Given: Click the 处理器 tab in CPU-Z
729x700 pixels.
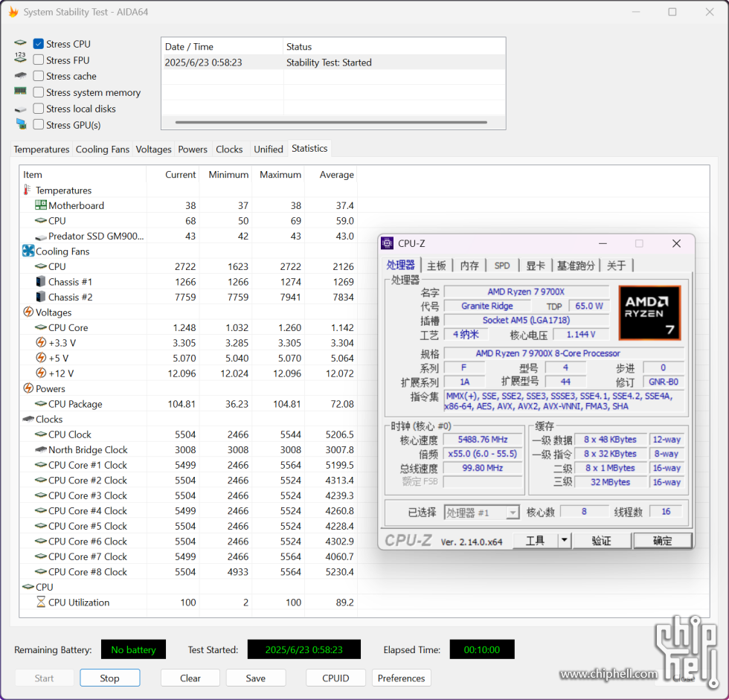Looking at the screenshot, I should click(401, 265).
